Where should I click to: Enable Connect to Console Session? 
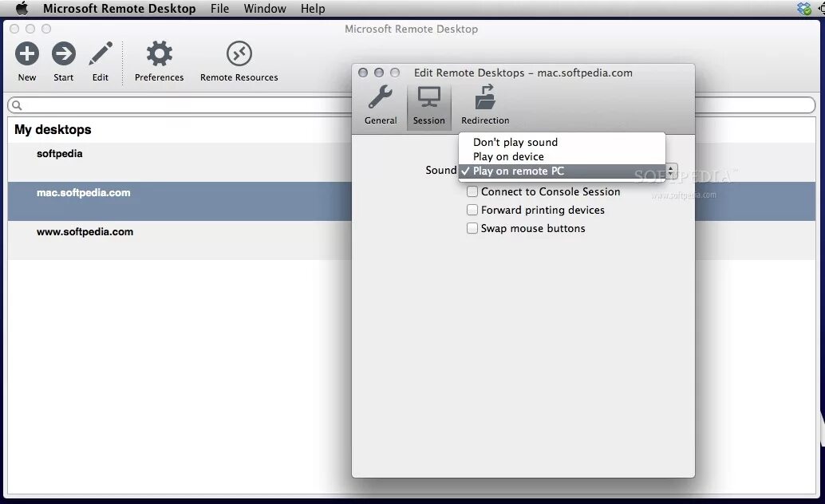click(472, 191)
